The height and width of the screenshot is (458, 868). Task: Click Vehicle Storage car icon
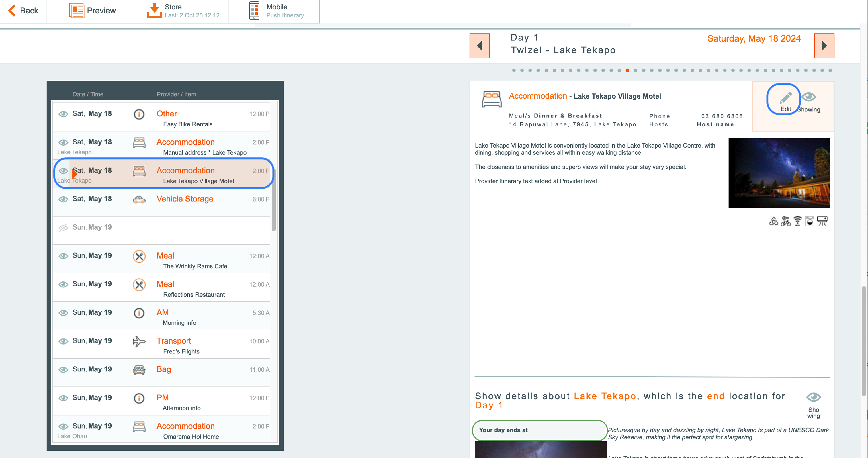tap(139, 199)
